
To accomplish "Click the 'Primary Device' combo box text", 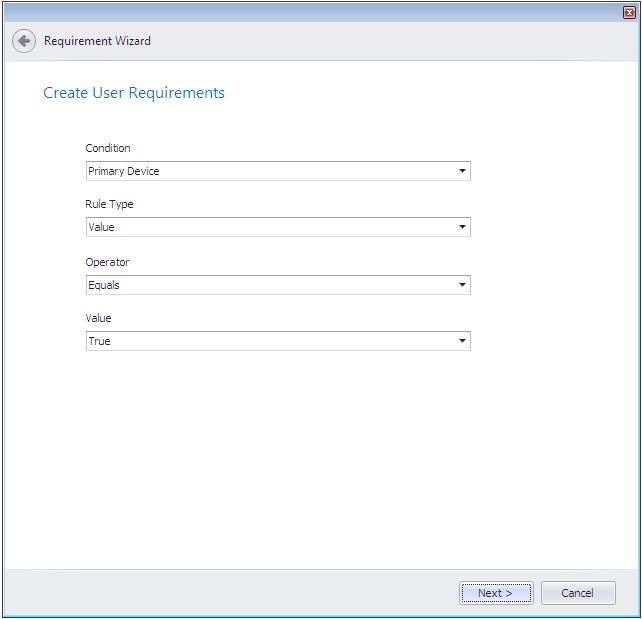I will (x=124, y=171).
